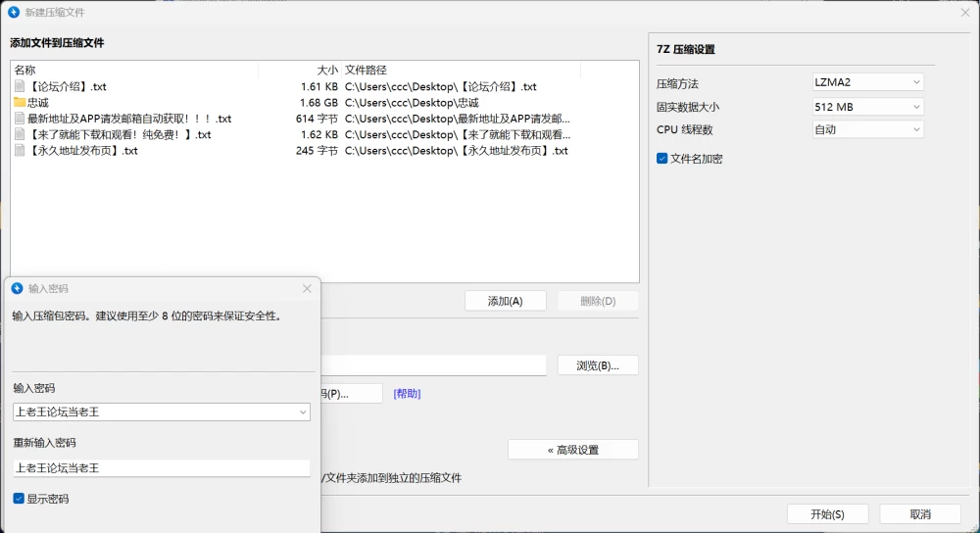The height and width of the screenshot is (533, 980).
Task: Click the 开始(S) button
Action: click(827, 514)
